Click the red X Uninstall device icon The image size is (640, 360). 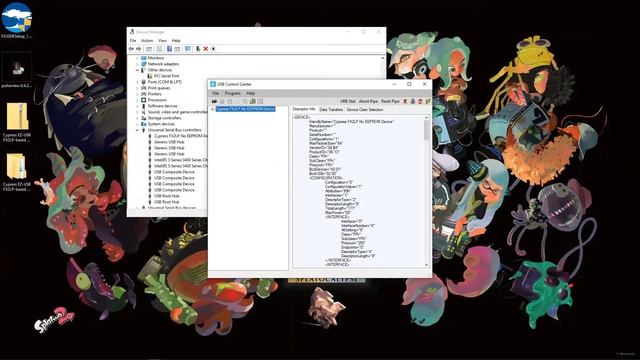tap(206, 49)
